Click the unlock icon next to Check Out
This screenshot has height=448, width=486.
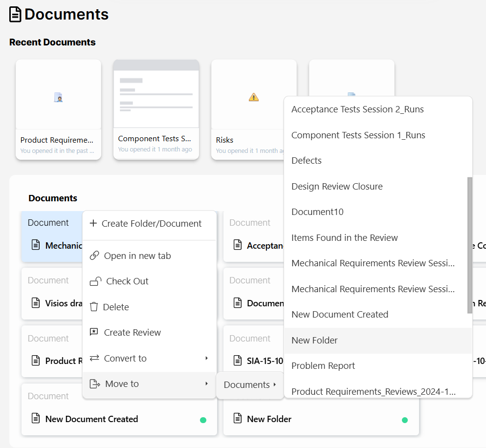(x=95, y=281)
